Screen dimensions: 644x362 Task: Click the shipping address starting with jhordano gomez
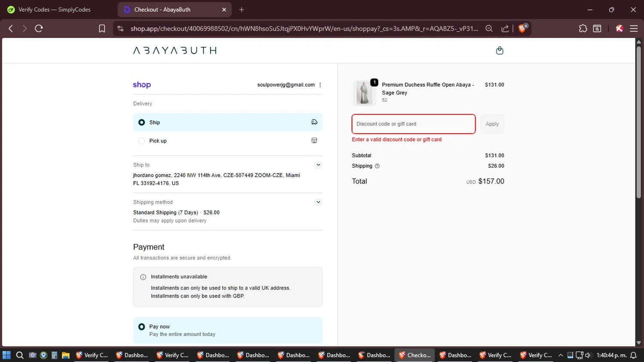(x=216, y=179)
